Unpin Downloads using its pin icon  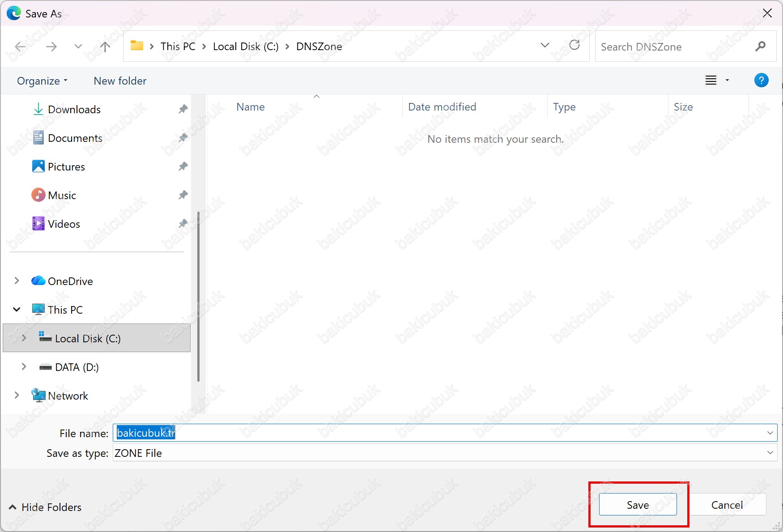pyautogui.click(x=183, y=109)
